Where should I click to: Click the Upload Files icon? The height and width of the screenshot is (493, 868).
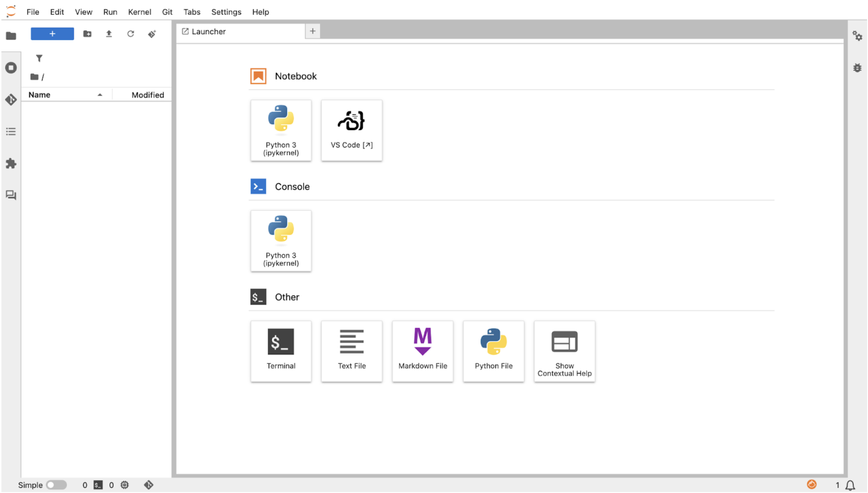point(109,34)
